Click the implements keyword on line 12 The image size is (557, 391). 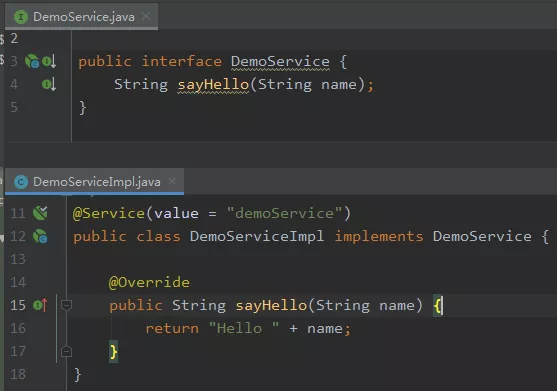click(x=379, y=237)
